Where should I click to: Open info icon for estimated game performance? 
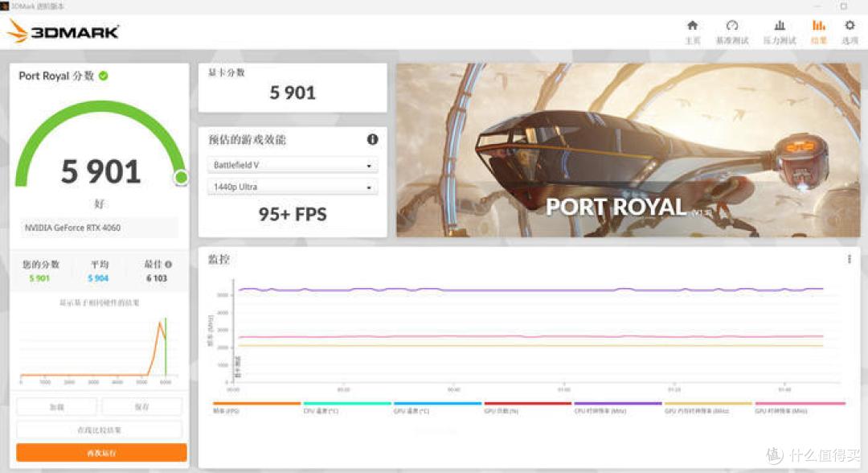point(373,140)
